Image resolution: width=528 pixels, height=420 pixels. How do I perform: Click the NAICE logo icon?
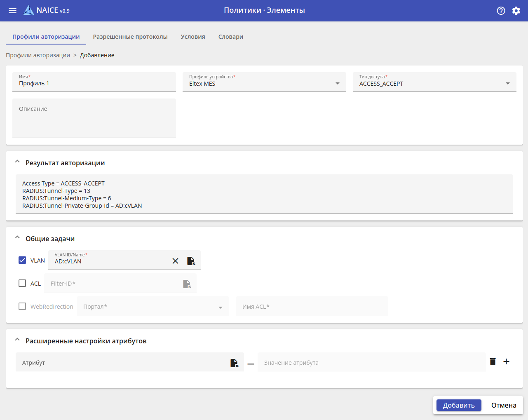pos(28,11)
